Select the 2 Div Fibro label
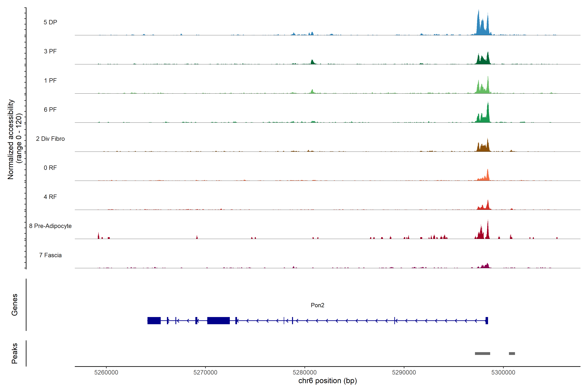The width and height of the screenshot is (588, 392). [50, 139]
